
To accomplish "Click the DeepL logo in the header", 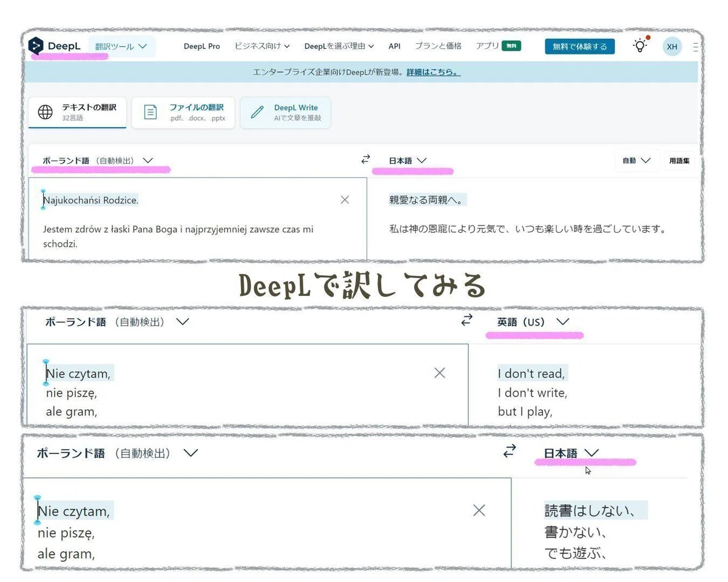I will coord(54,46).
